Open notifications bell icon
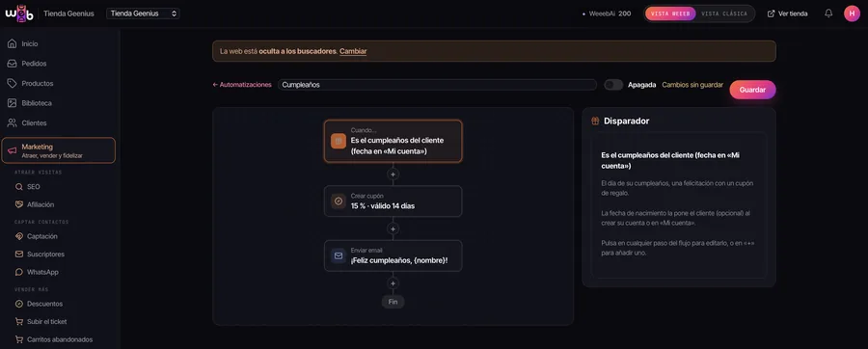This screenshot has width=868, height=349. (828, 13)
